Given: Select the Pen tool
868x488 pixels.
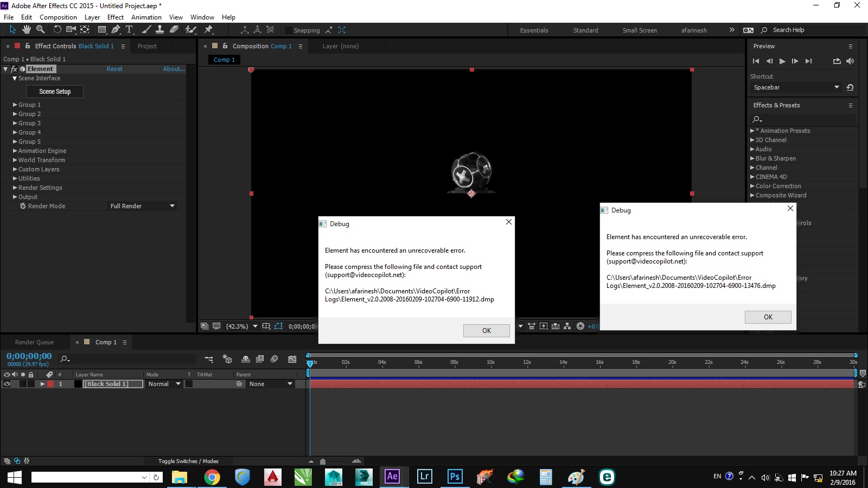Looking at the screenshot, I should pyautogui.click(x=116, y=29).
